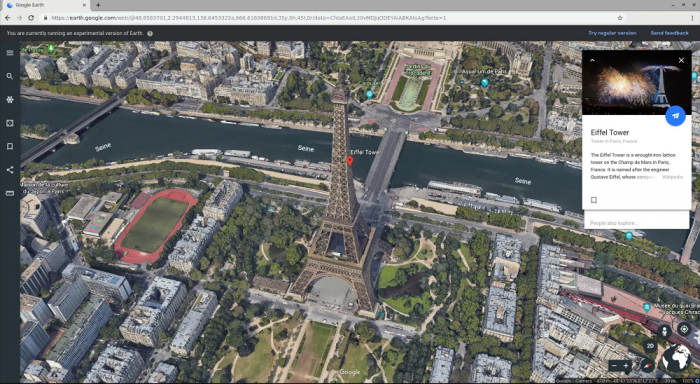Open the hamburger menu in Earth sidebar
This screenshot has height=384, width=700.
coord(10,53)
